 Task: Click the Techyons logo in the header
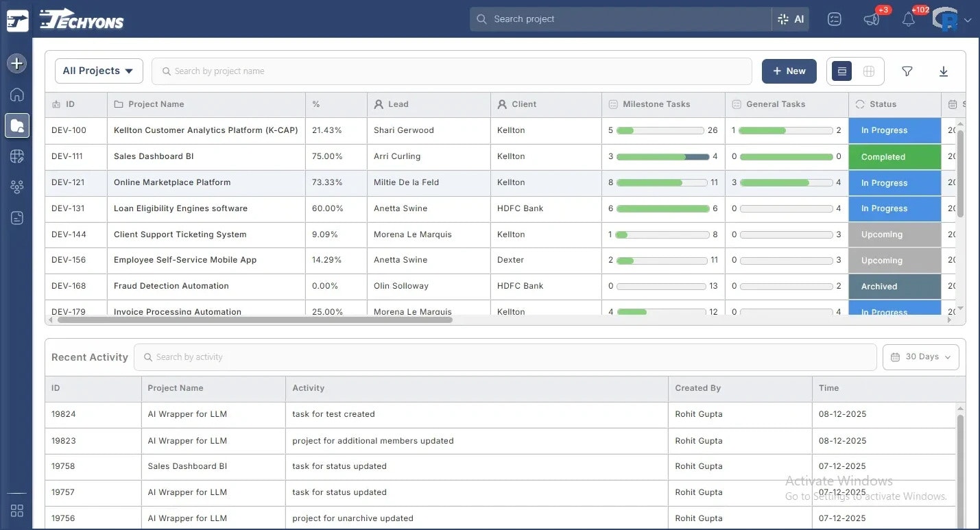click(80, 19)
